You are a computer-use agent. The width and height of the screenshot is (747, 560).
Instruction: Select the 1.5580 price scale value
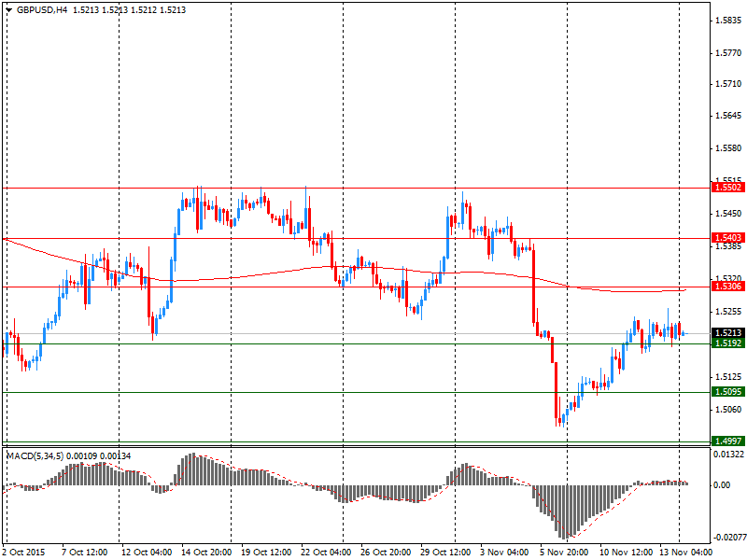point(729,148)
